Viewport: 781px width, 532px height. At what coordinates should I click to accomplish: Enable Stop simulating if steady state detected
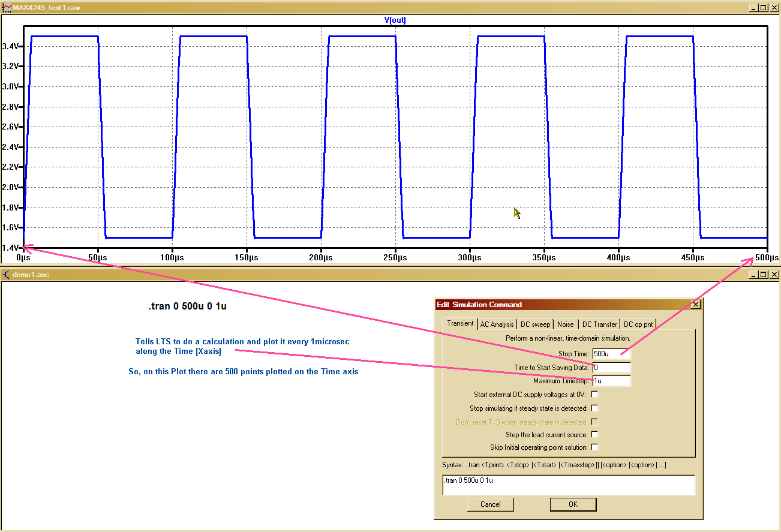[x=594, y=408]
